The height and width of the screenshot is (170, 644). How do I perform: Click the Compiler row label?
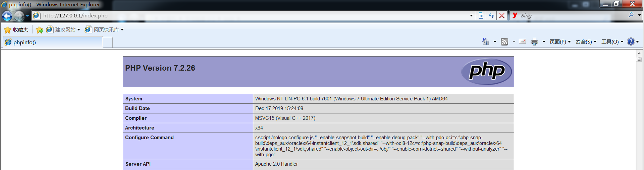point(136,118)
